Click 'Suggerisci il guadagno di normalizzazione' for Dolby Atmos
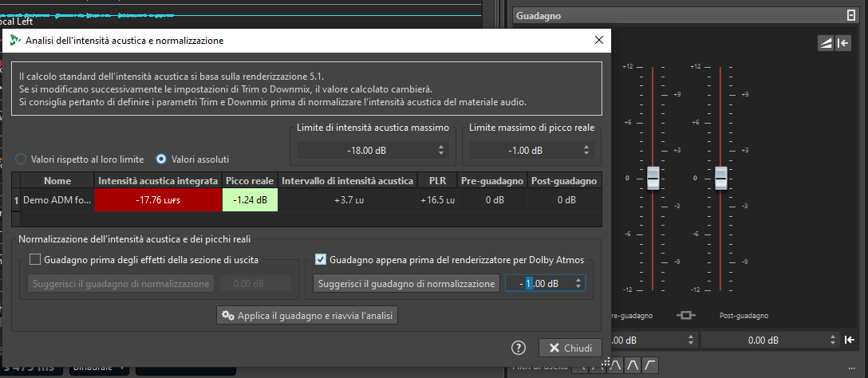The height and width of the screenshot is (378, 868). pyautogui.click(x=406, y=284)
